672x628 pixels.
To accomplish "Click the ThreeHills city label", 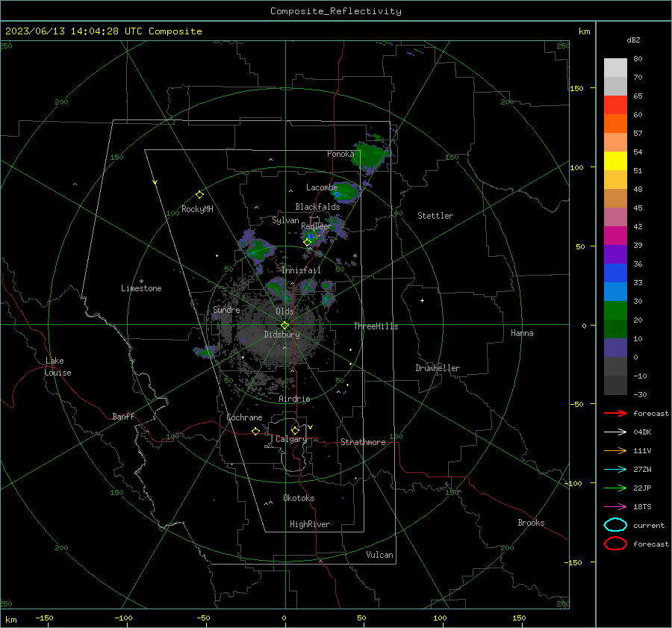I will [x=376, y=326].
